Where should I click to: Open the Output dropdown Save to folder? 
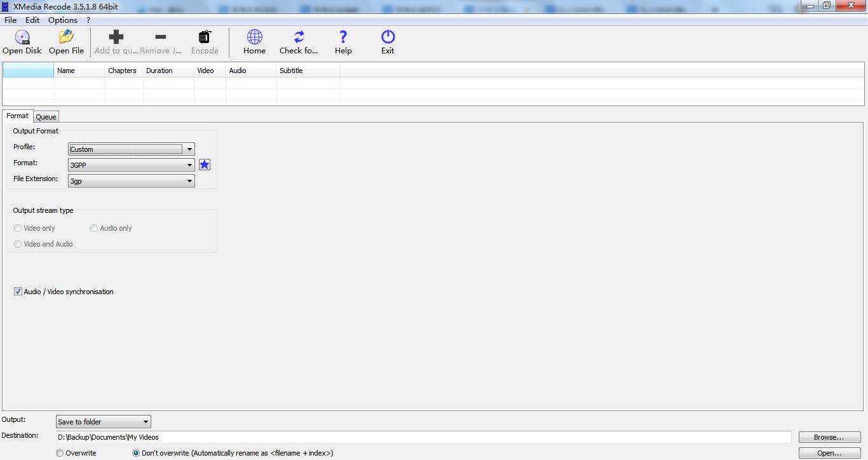(103, 421)
